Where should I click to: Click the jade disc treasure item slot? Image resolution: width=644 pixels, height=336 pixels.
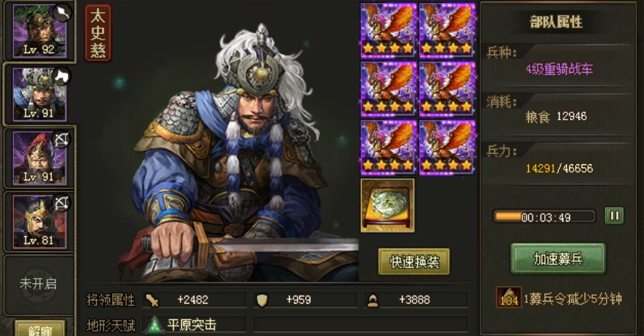(388, 205)
